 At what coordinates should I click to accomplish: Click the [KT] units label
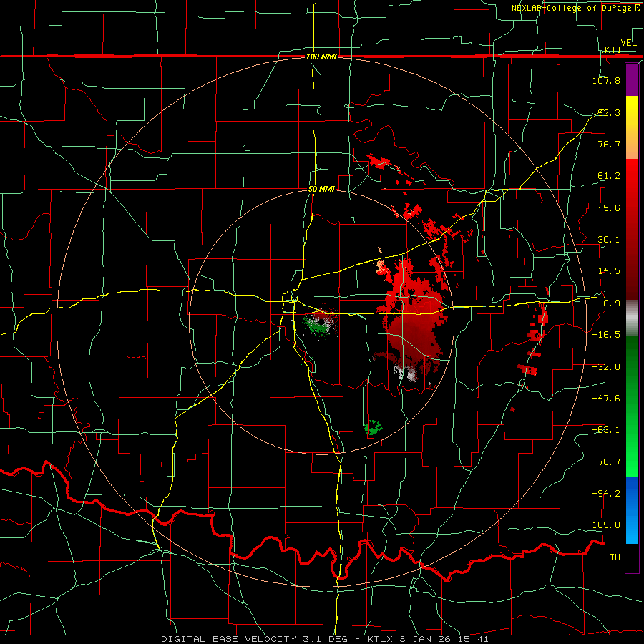point(611,49)
